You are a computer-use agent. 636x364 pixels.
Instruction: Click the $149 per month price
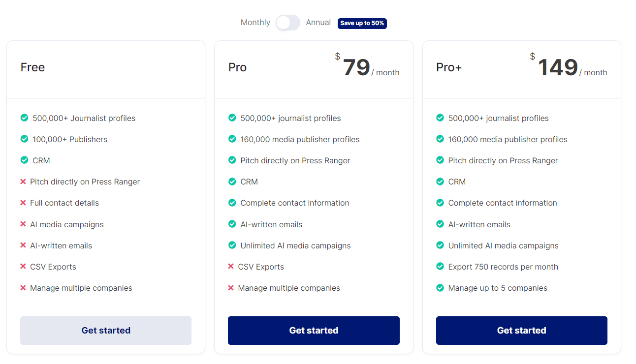pos(557,68)
